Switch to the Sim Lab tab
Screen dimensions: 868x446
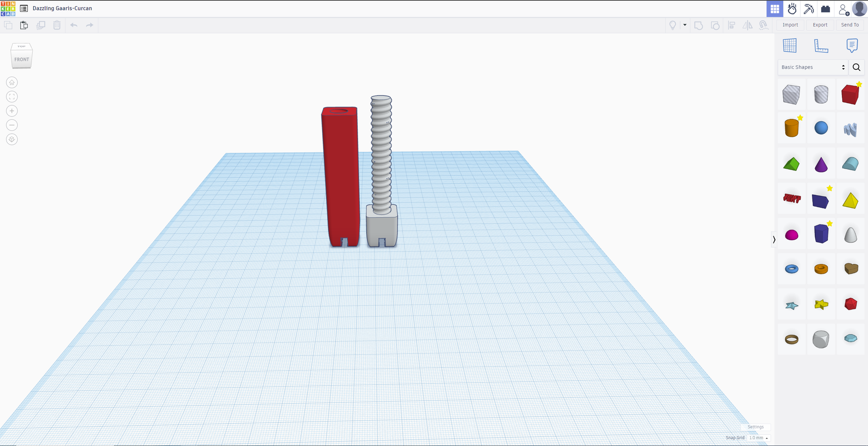coord(792,9)
